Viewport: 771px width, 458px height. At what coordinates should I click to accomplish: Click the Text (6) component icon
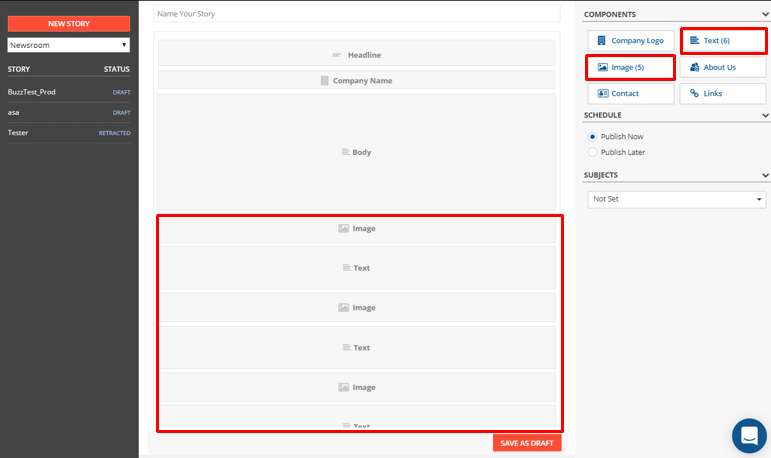pyautogui.click(x=694, y=40)
